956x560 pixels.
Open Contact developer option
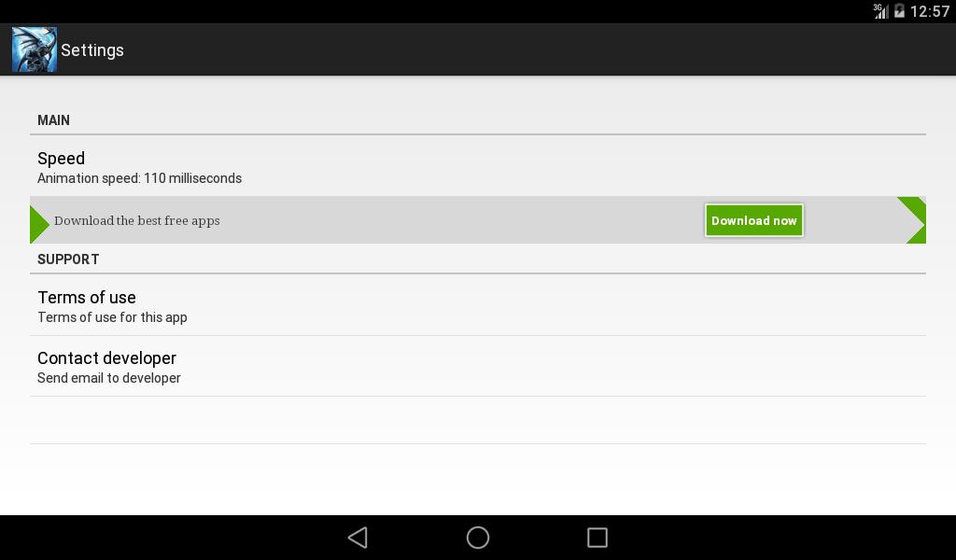(x=477, y=366)
